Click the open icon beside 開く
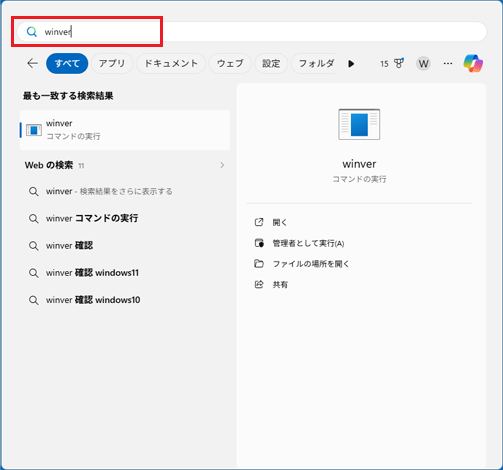503x470 pixels. [259, 222]
